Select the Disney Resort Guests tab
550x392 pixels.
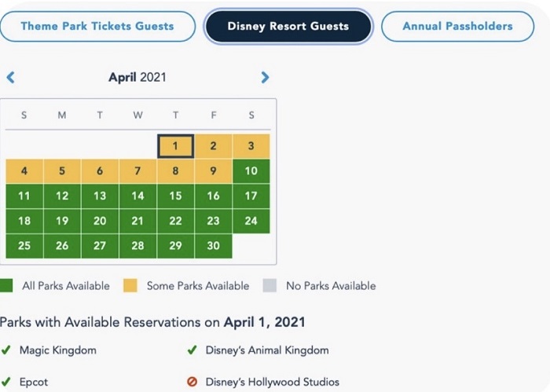[x=288, y=26]
